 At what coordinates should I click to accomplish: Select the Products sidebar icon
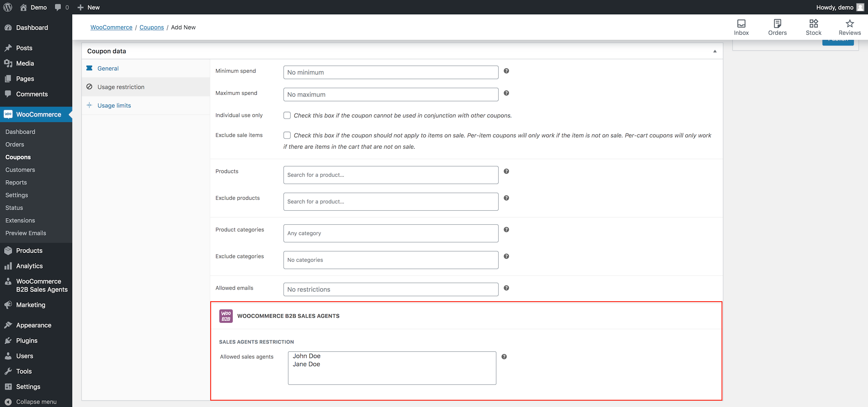(x=8, y=250)
